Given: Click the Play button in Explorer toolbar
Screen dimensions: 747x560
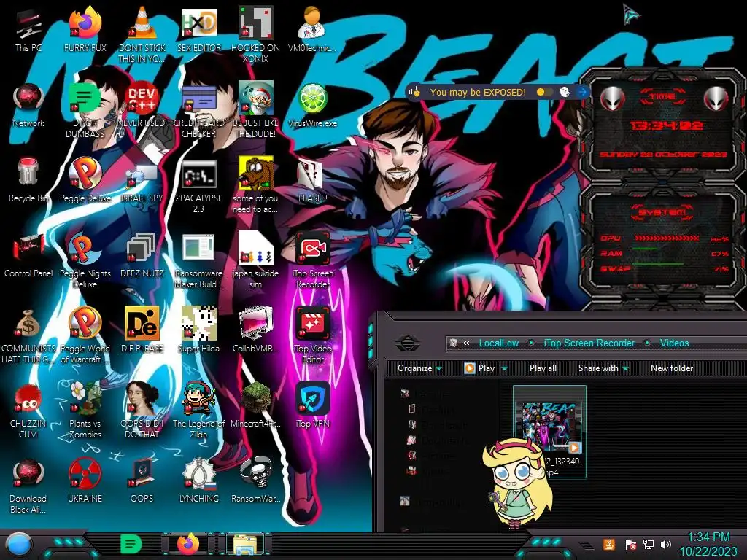Looking at the screenshot, I should point(480,368).
